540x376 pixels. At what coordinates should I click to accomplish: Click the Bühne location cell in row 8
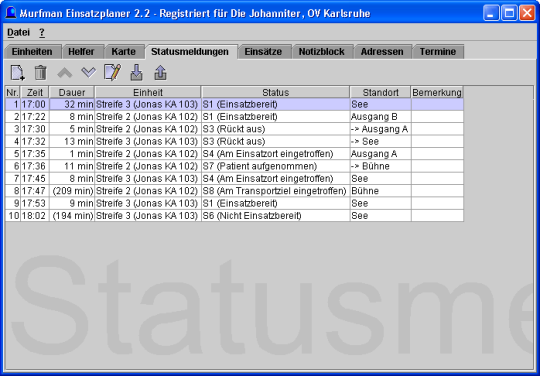tap(381, 191)
